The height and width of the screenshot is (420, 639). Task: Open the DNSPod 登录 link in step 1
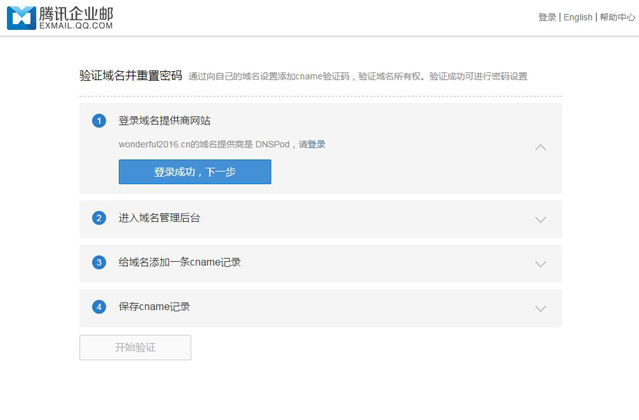coord(316,144)
